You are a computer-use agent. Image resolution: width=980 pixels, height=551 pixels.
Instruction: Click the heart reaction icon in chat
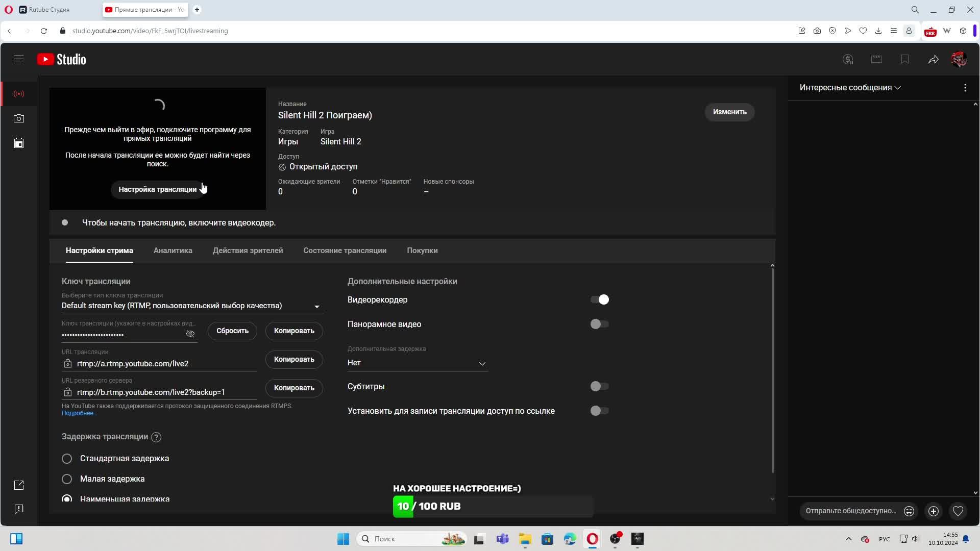point(958,511)
